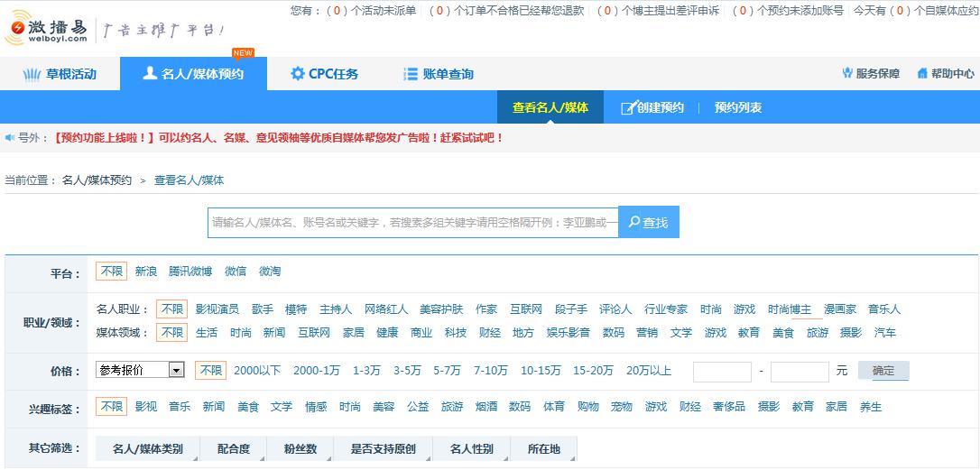Click the 服务保障 badge icon
The height and width of the screenshot is (470, 980).
(847, 74)
